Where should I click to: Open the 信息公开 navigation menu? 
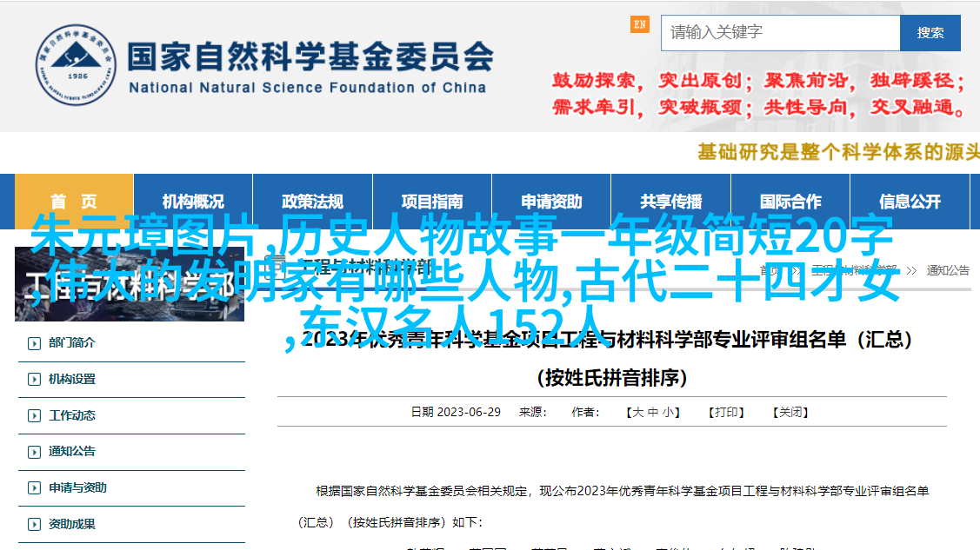point(910,201)
